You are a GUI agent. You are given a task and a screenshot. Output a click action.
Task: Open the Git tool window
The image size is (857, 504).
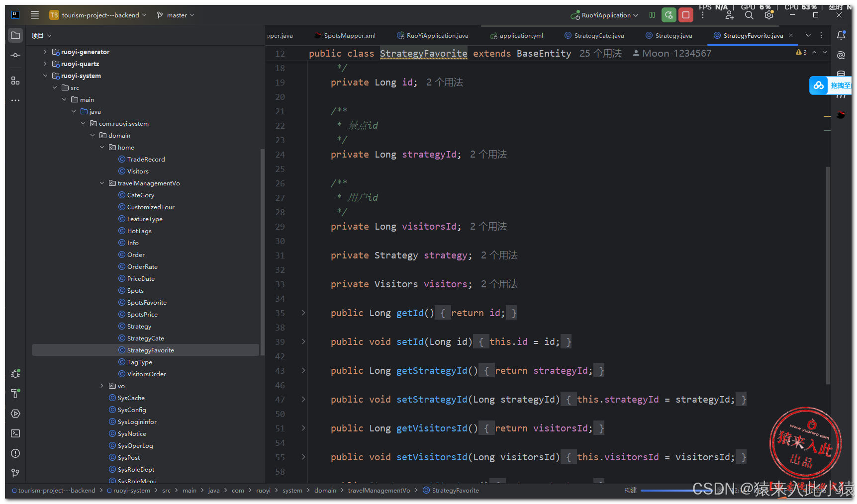15,473
